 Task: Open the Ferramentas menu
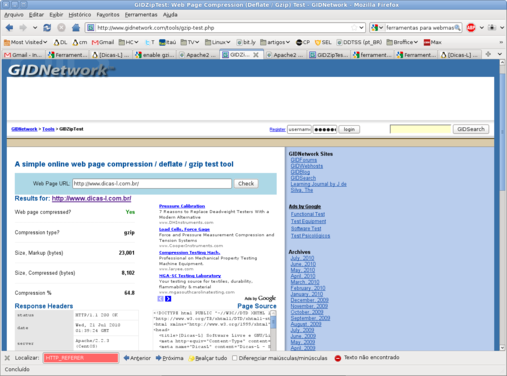point(141,15)
